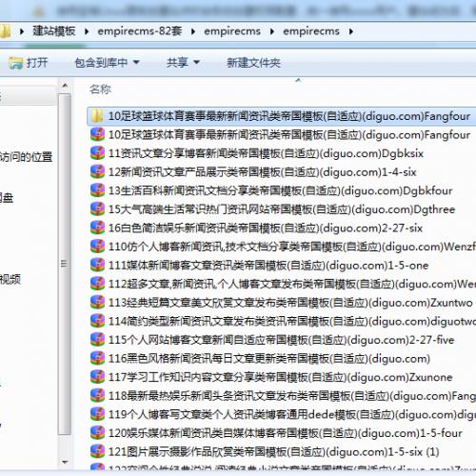This screenshot has width=476, height=476.
Task: Click 视频 in the navigation pane
Action: tap(10, 279)
